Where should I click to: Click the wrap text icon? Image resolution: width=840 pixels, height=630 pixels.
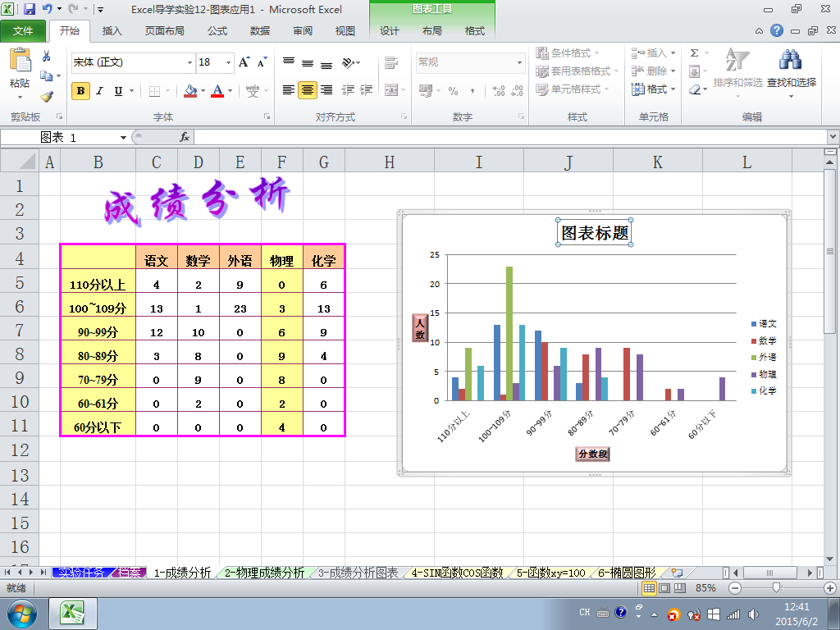point(391,63)
